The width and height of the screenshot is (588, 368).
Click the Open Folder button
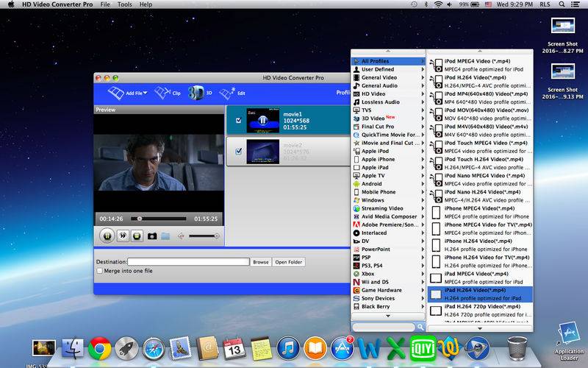click(x=289, y=262)
